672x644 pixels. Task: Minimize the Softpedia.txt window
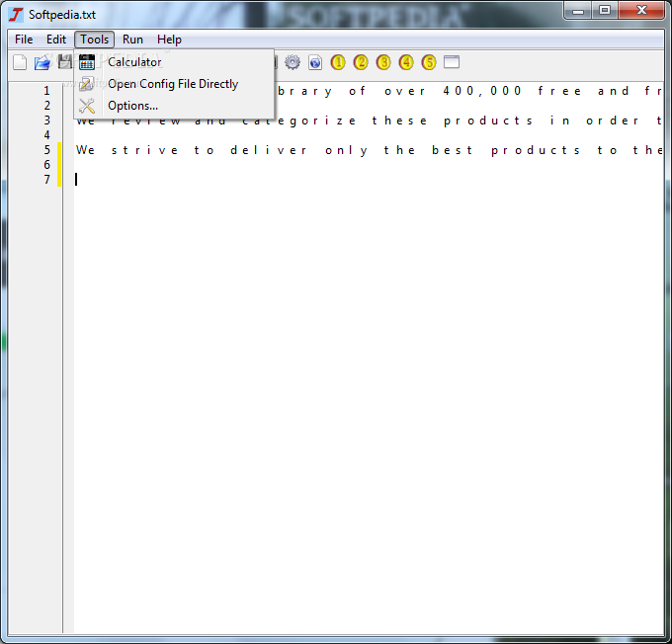(578, 11)
